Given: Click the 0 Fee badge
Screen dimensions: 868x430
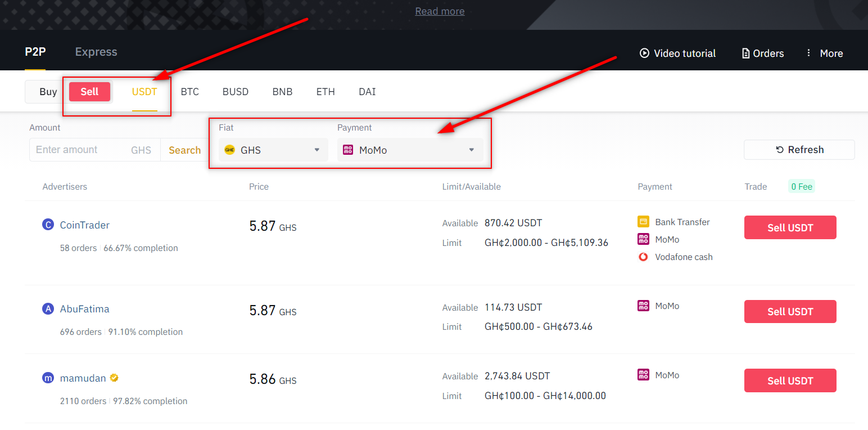Looking at the screenshot, I should point(802,186).
